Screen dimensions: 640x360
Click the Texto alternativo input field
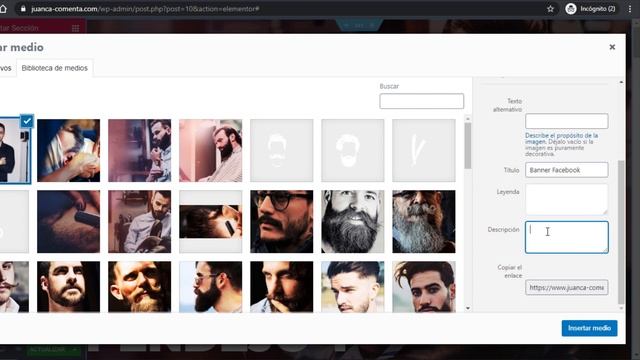(x=567, y=121)
